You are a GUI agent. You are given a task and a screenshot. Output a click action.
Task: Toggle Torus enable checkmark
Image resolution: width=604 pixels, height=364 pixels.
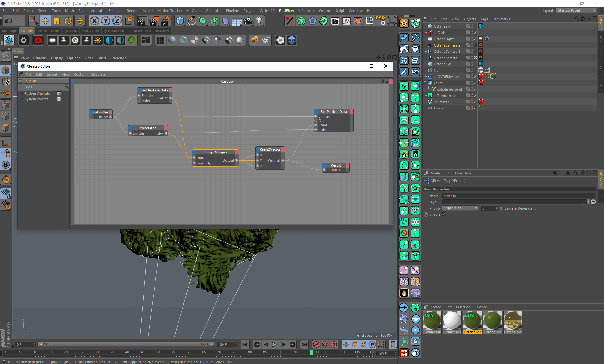tap(475, 108)
